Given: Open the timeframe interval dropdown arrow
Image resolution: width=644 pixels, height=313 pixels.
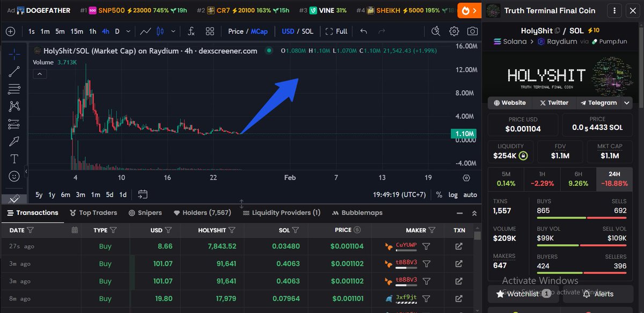Looking at the screenshot, I should coord(128,31).
